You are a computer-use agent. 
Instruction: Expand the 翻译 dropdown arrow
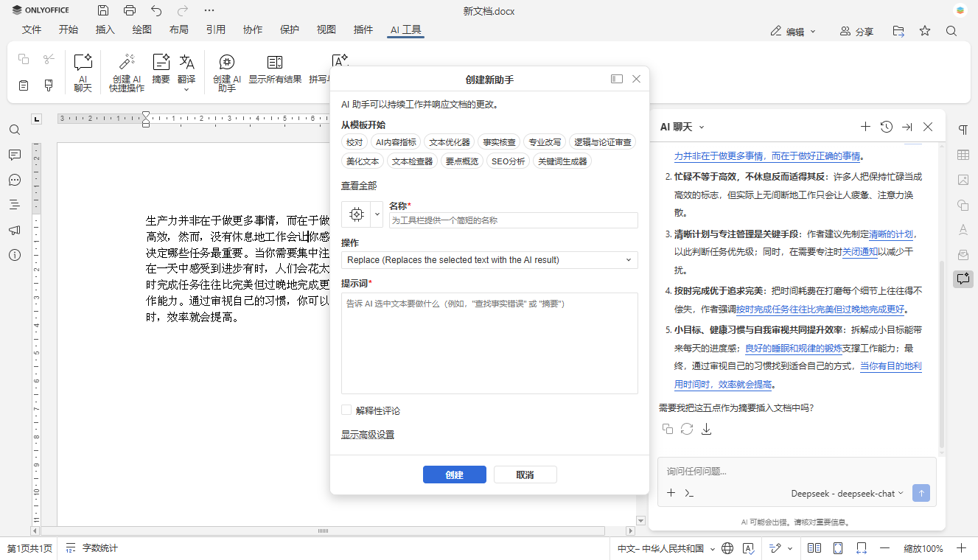[x=186, y=89]
